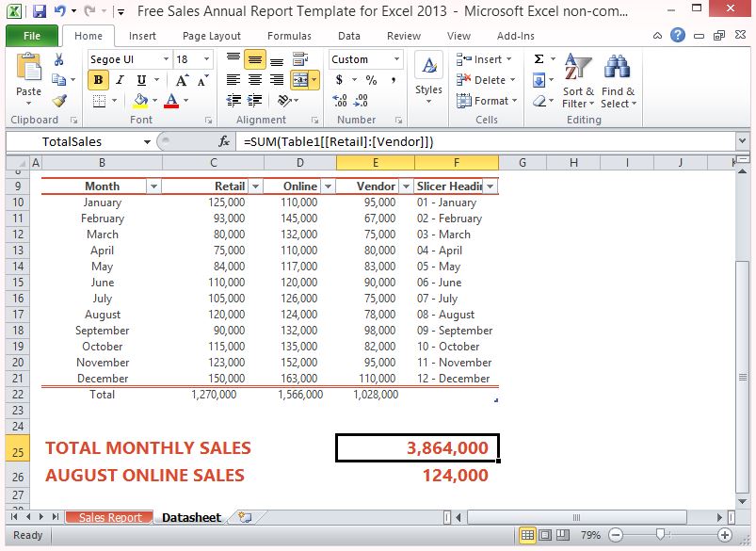
Task: Open the Formulas ribbon tab
Action: 289,36
